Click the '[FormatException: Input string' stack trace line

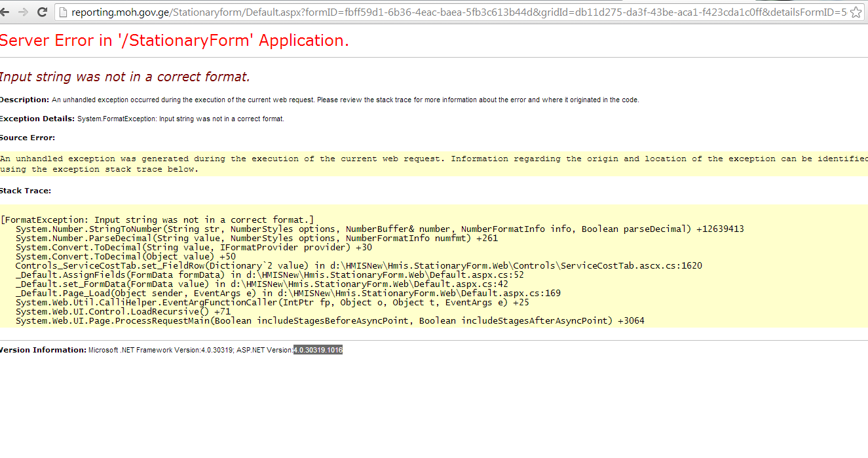point(157,219)
